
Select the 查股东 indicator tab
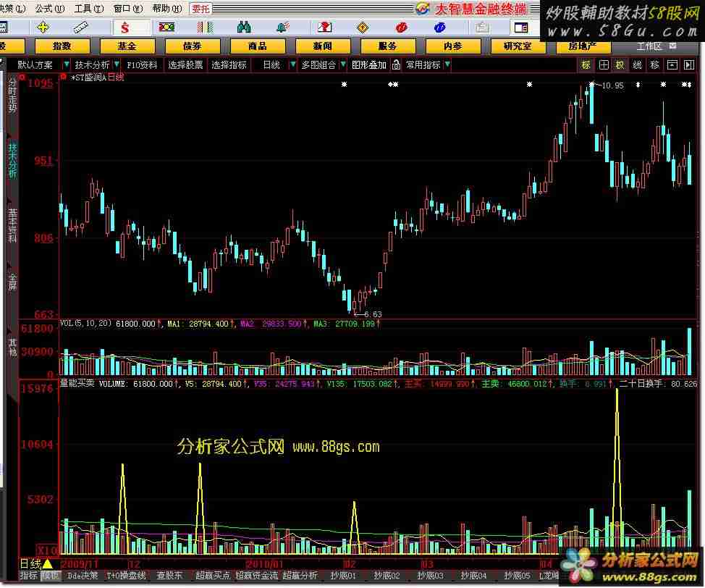pyautogui.click(x=169, y=576)
